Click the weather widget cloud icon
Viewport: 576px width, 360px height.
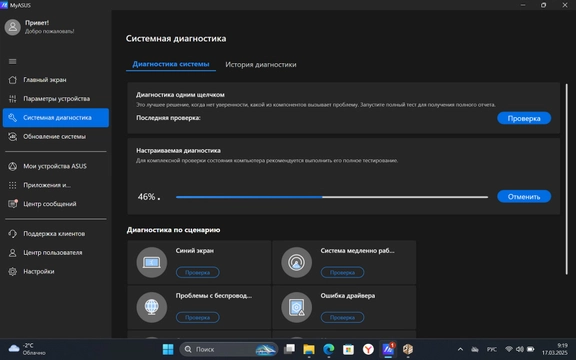tap(14, 349)
